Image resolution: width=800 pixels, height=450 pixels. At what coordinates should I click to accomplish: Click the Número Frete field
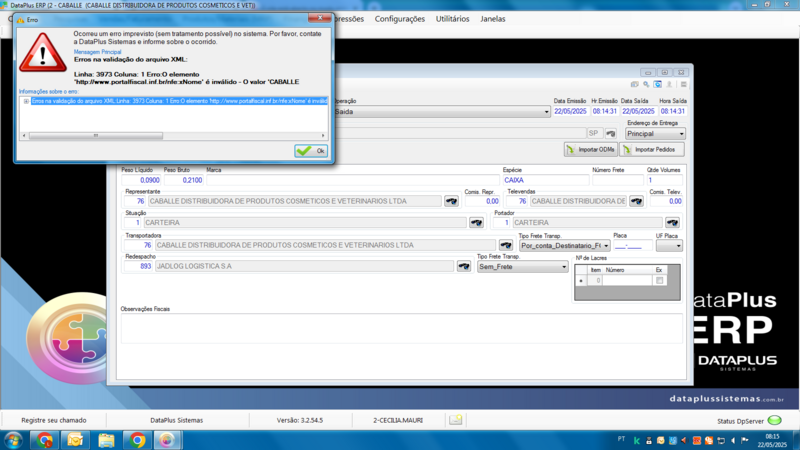coord(618,180)
